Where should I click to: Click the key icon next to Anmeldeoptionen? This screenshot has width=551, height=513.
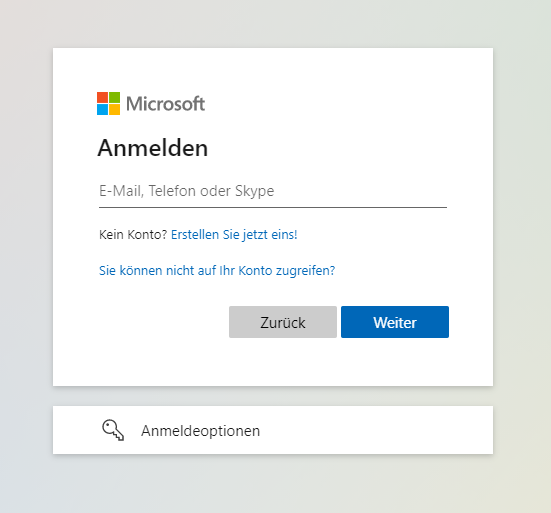click(x=113, y=430)
